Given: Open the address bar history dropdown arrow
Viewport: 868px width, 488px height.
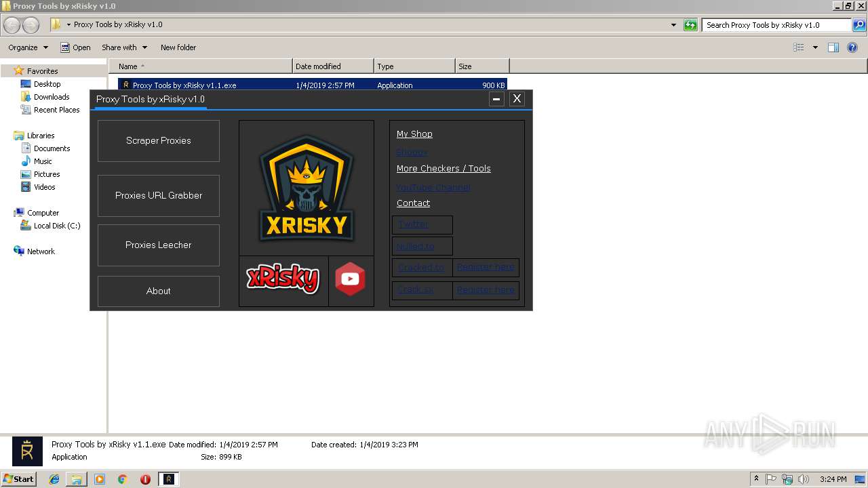Looking at the screenshot, I should [673, 25].
